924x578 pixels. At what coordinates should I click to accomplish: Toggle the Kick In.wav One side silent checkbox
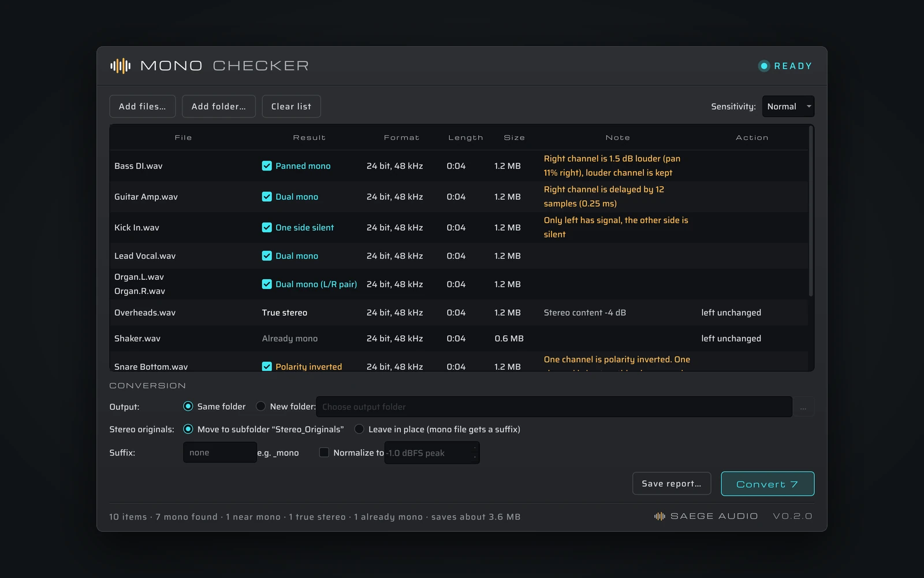(267, 227)
